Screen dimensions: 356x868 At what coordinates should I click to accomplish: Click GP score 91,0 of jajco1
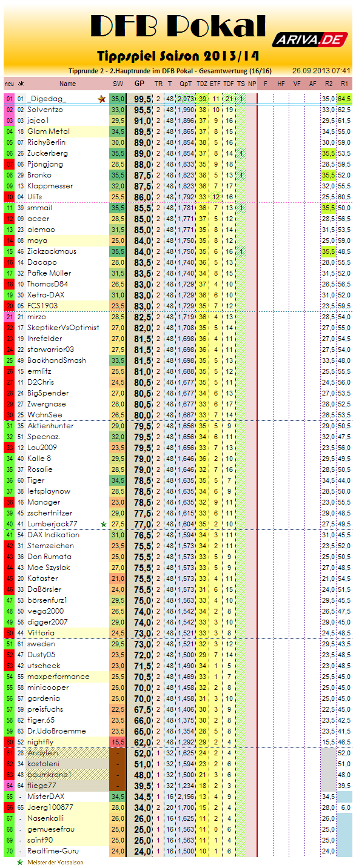click(143, 121)
